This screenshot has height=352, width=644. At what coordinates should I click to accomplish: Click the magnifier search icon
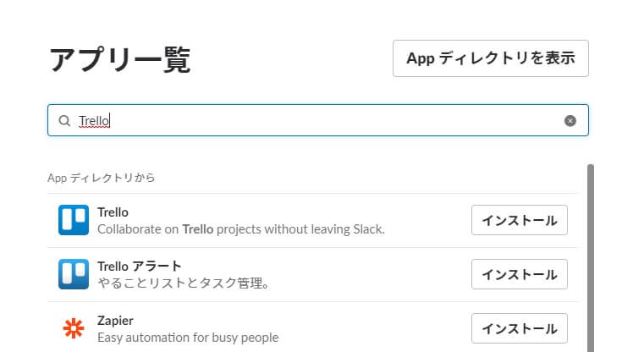[x=64, y=121]
